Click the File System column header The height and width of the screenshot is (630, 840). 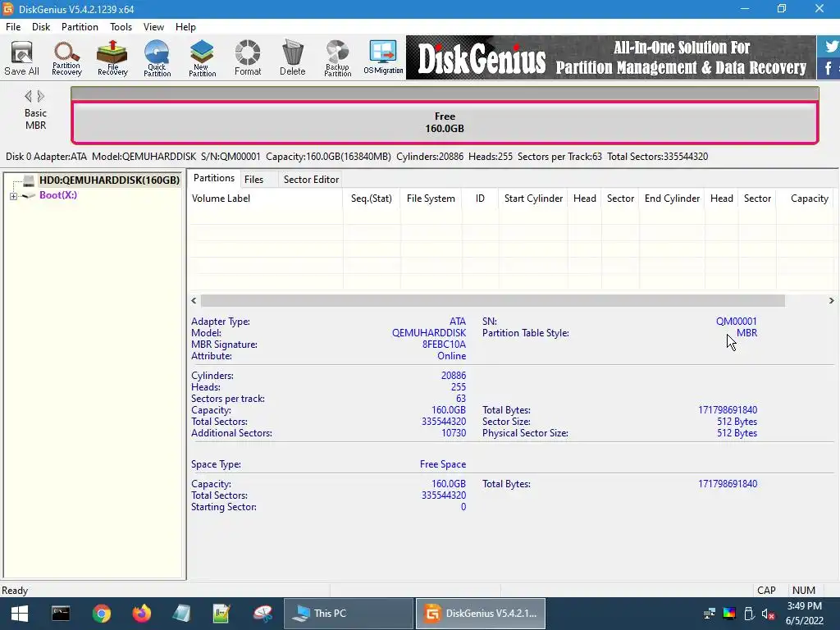[431, 199]
